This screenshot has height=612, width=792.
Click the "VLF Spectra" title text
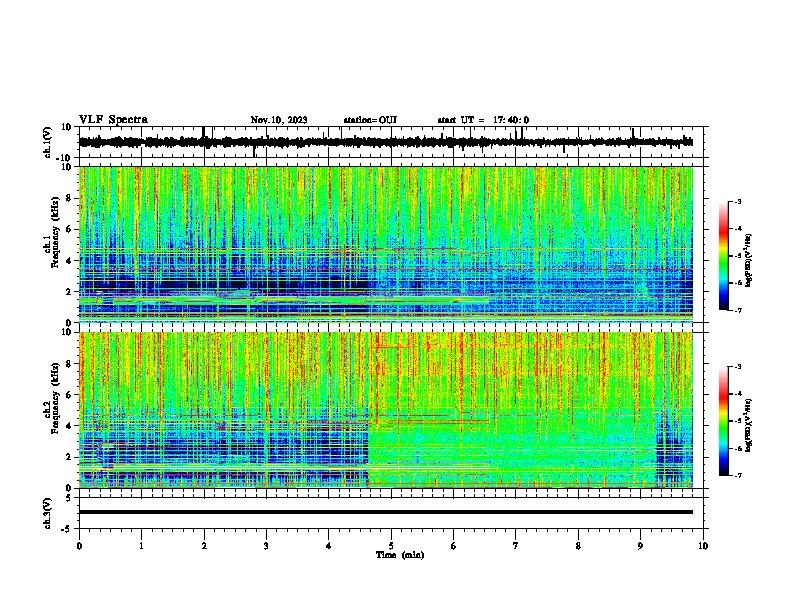click(x=113, y=120)
